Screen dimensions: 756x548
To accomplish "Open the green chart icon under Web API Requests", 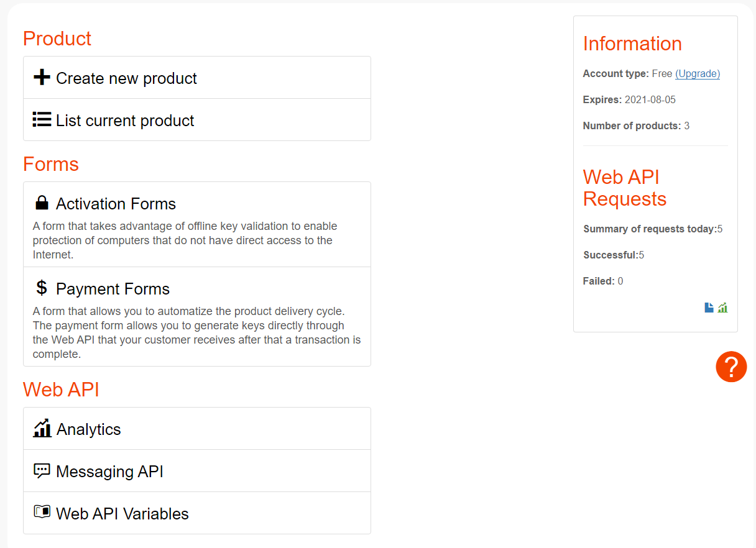I will (722, 308).
